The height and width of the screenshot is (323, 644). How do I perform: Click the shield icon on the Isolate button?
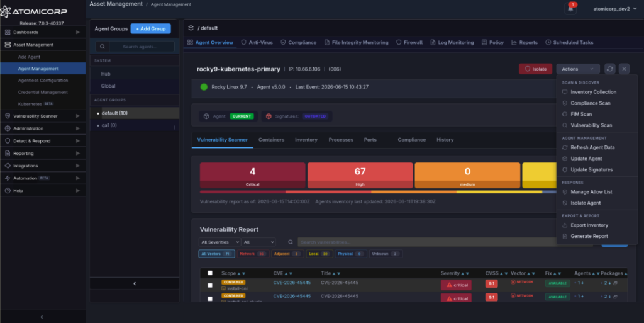pos(528,69)
